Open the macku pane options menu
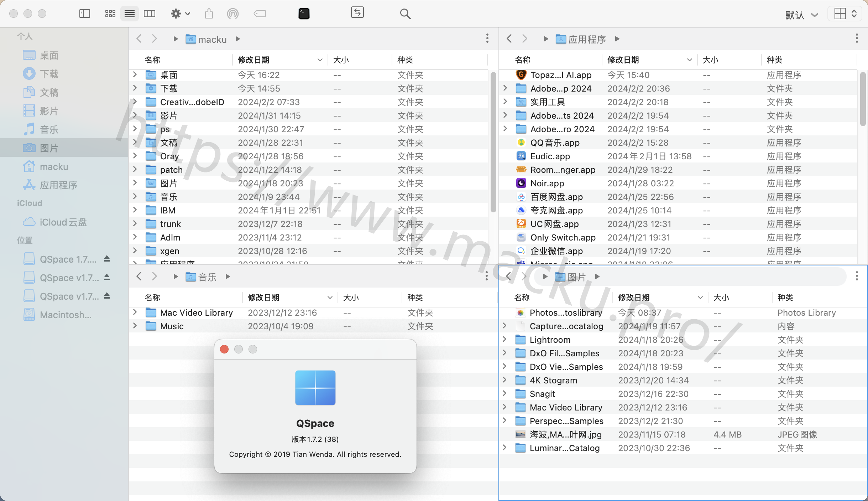The width and height of the screenshot is (868, 501). click(x=487, y=38)
